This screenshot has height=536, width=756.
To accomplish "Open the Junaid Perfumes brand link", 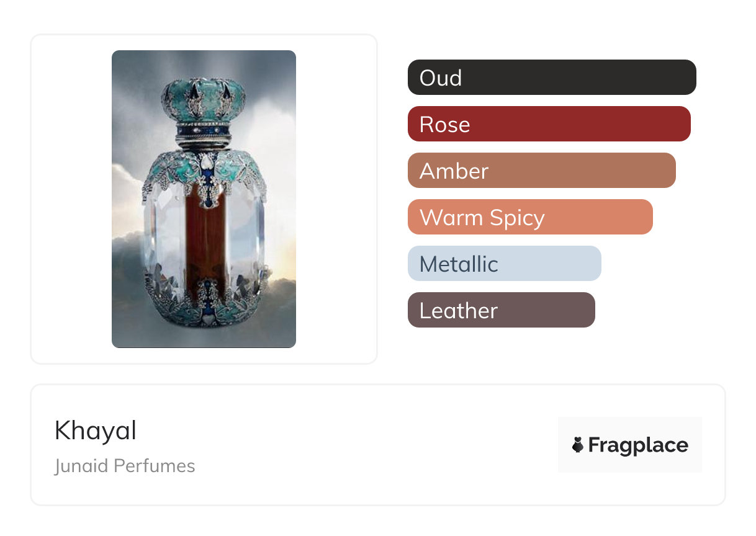I will click(125, 466).
